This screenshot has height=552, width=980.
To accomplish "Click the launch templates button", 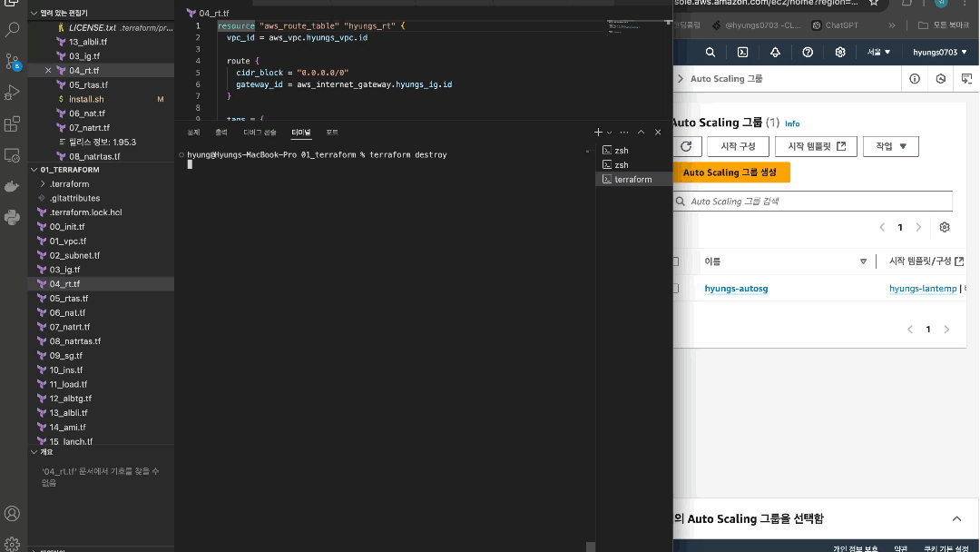I will (x=816, y=146).
